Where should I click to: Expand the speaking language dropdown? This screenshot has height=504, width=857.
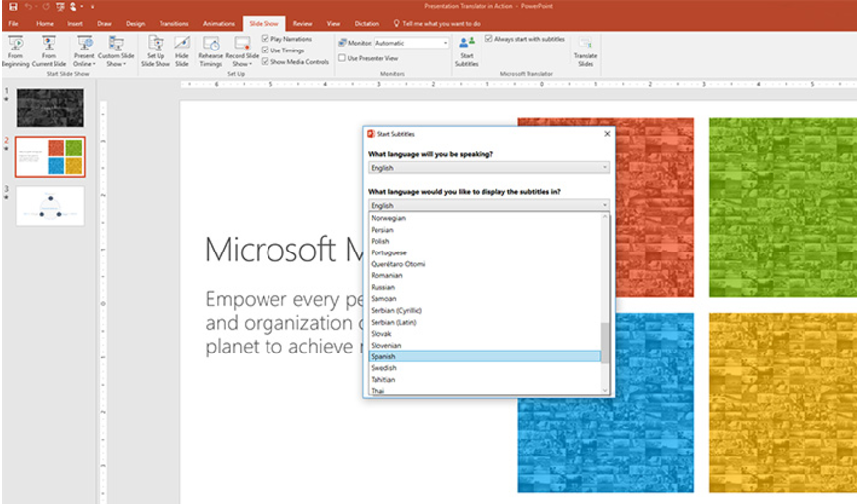tap(488, 167)
